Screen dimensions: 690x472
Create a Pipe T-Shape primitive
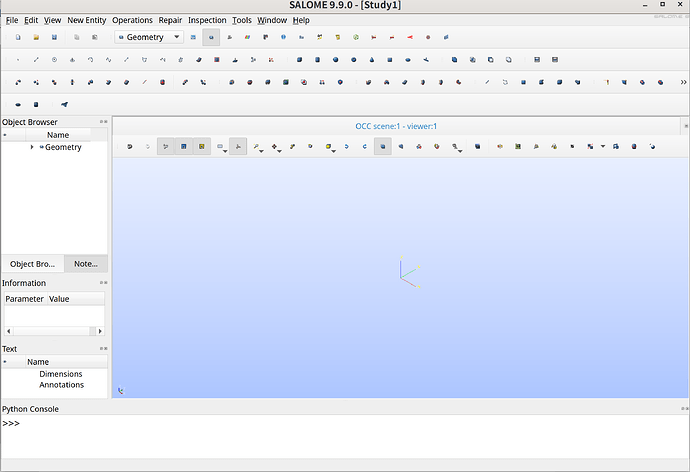point(426,60)
